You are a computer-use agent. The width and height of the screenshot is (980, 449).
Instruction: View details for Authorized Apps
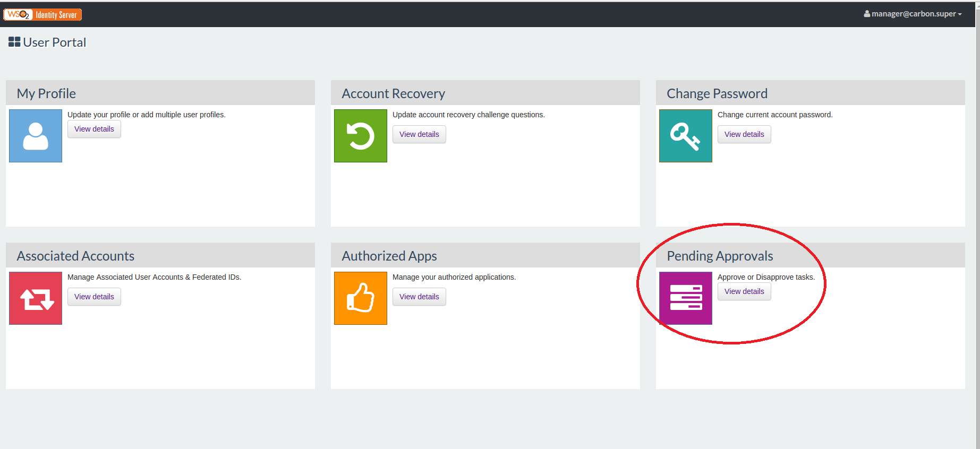(419, 297)
